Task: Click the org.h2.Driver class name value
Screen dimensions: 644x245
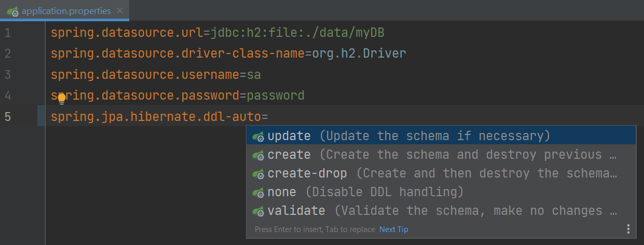Action: (x=359, y=54)
